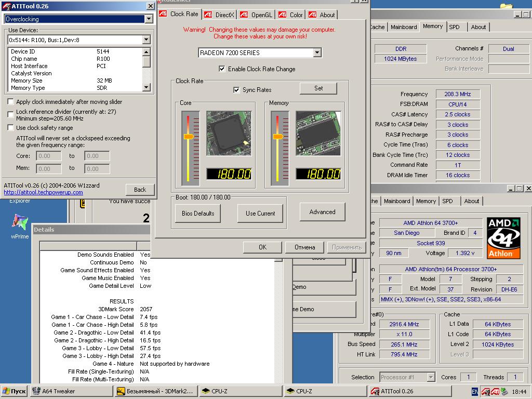Open the SPD tab in upper CPU-Z window

tap(454, 27)
